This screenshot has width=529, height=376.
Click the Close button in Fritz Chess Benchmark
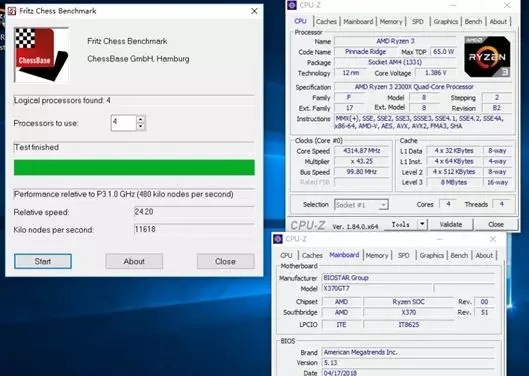(225, 261)
